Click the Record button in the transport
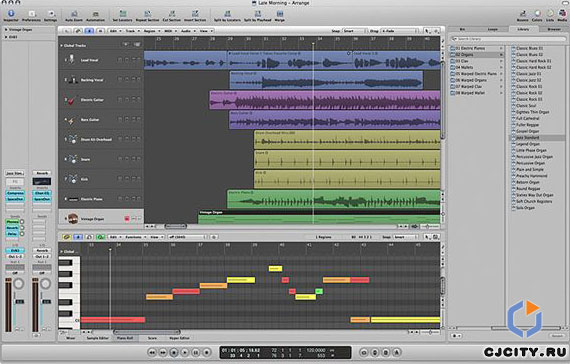570x364 pixels. pos(206,352)
